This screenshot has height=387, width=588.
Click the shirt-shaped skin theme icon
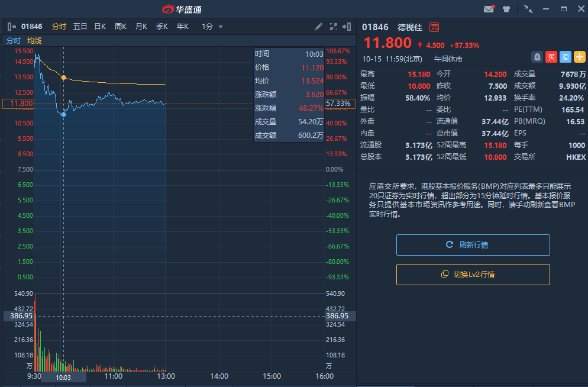pos(506,9)
